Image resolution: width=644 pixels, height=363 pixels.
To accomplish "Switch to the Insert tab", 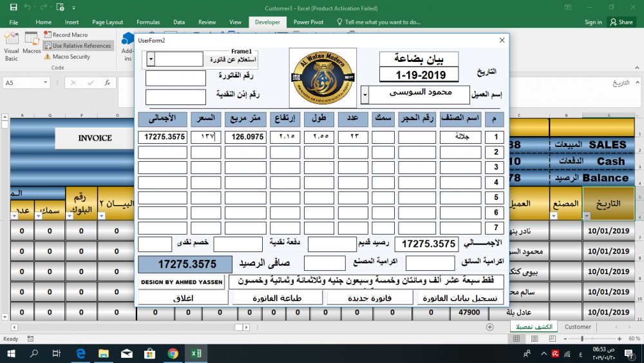I will tap(72, 22).
